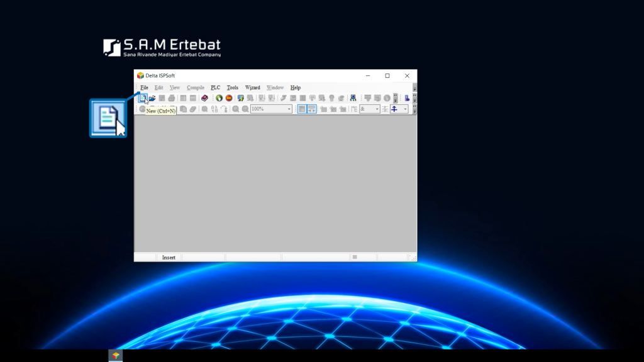Click the greyed horizontal split layout icon
644x362 pixels.
point(192,98)
